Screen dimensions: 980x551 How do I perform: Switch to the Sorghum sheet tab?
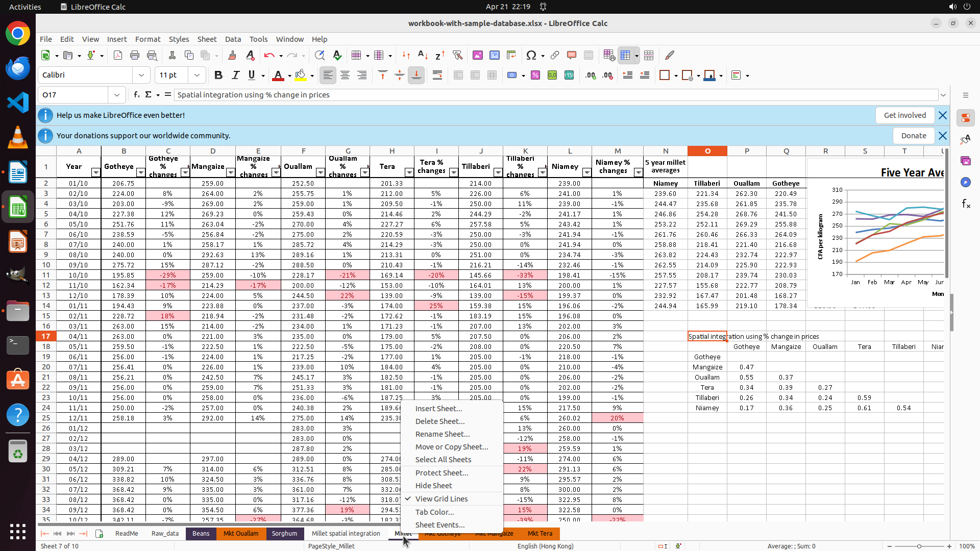284,534
